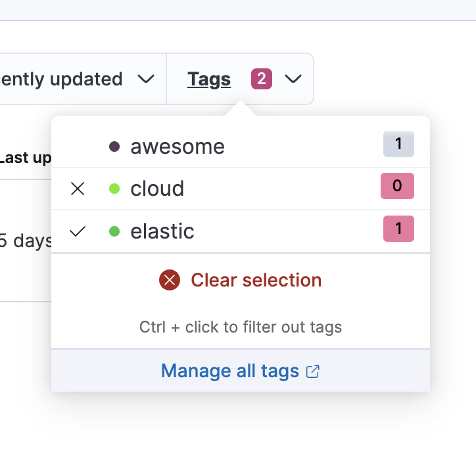Click the dark dot next to awesome
This screenshot has height=460, width=476.
(114, 147)
